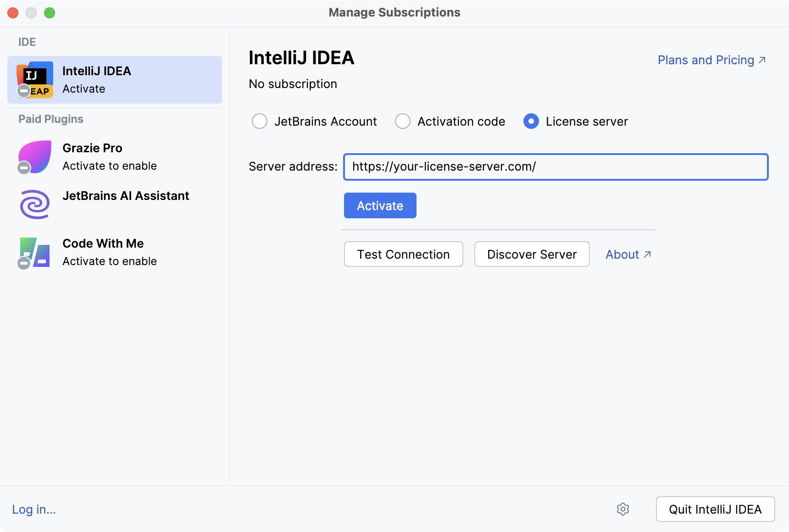Switch to Activation code method
789x532 pixels.
[402, 121]
